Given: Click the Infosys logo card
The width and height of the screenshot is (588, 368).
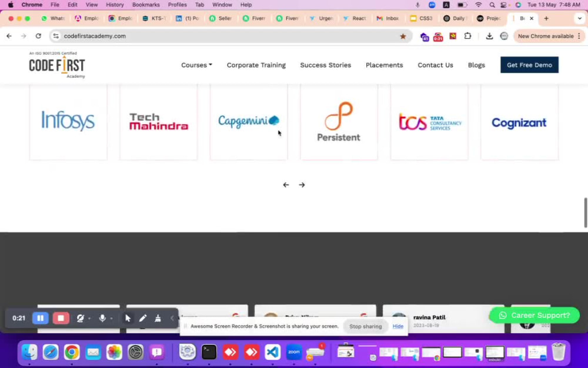Looking at the screenshot, I should 68,121.
